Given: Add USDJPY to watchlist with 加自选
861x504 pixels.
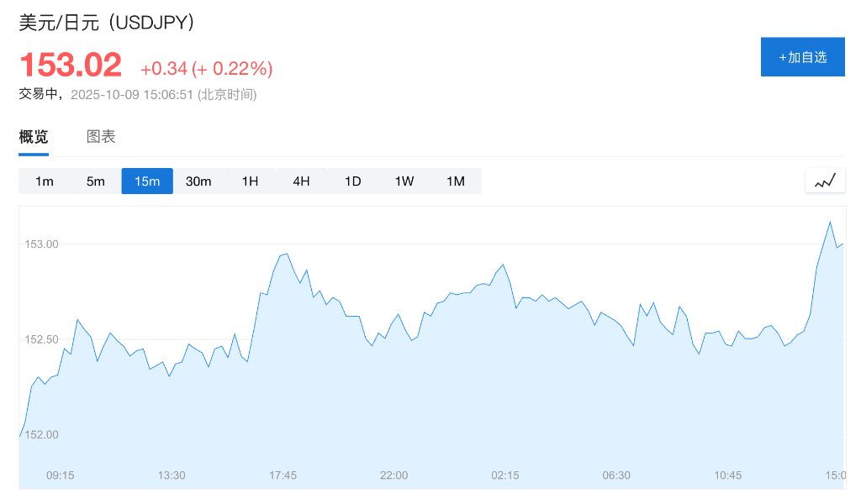Looking at the screenshot, I should [x=802, y=57].
